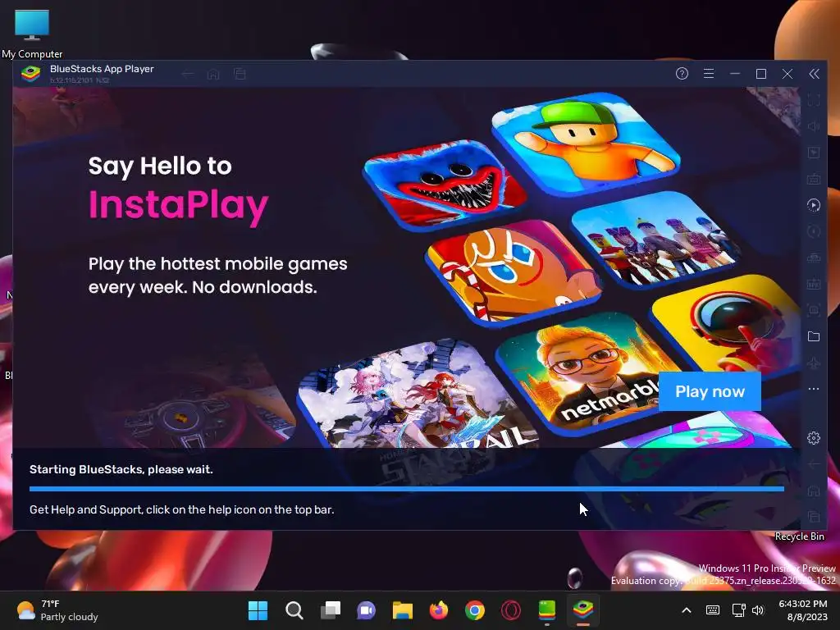Open My Computer desktop icon

pos(32,32)
